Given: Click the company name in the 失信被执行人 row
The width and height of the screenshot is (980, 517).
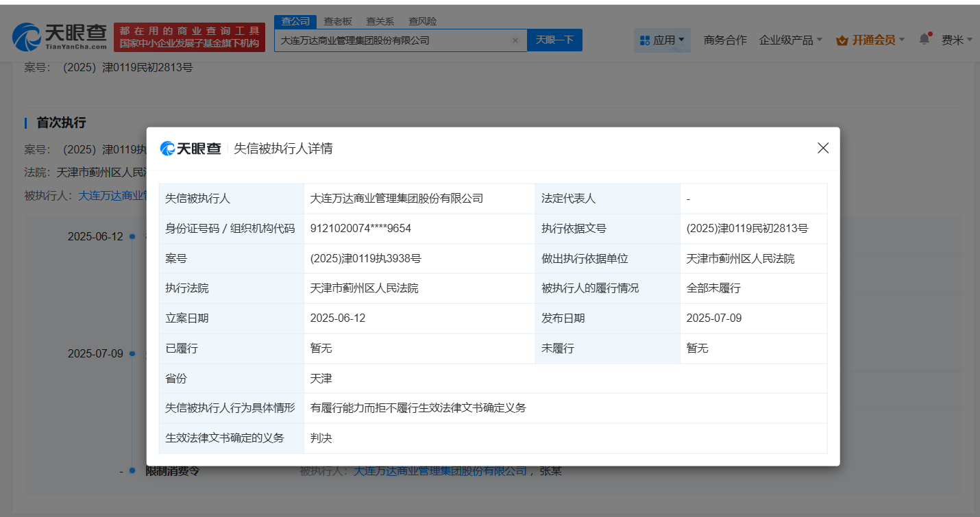Looking at the screenshot, I should pyautogui.click(x=397, y=199).
